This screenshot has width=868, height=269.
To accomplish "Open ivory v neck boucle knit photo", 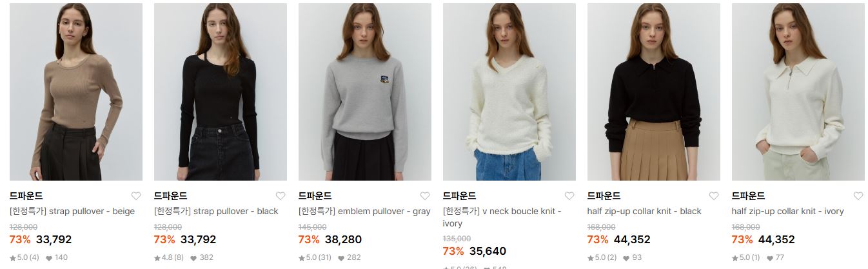I will 509,92.
